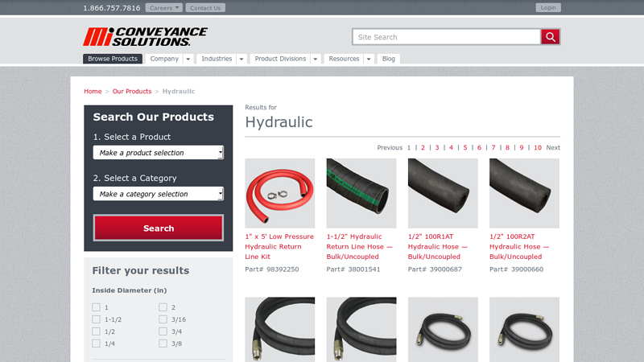Expand the Industries menu arrow
644x362 pixels.
[242, 59]
